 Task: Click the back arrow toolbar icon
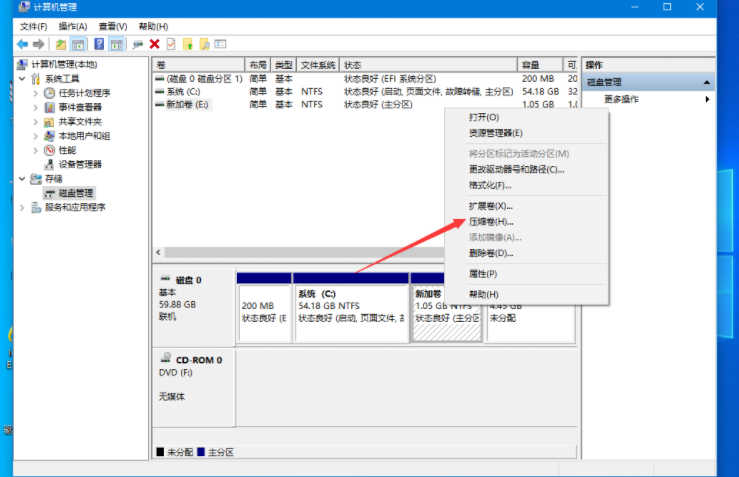[22, 44]
